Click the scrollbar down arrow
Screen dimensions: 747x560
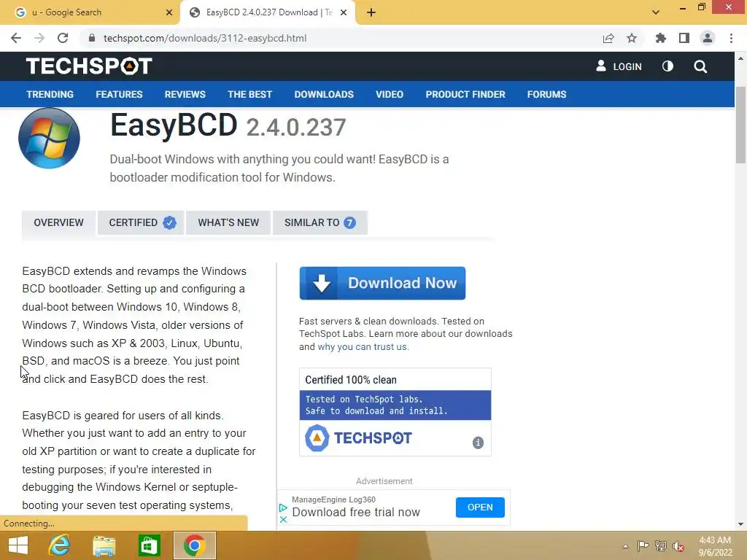[x=741, y=524]
